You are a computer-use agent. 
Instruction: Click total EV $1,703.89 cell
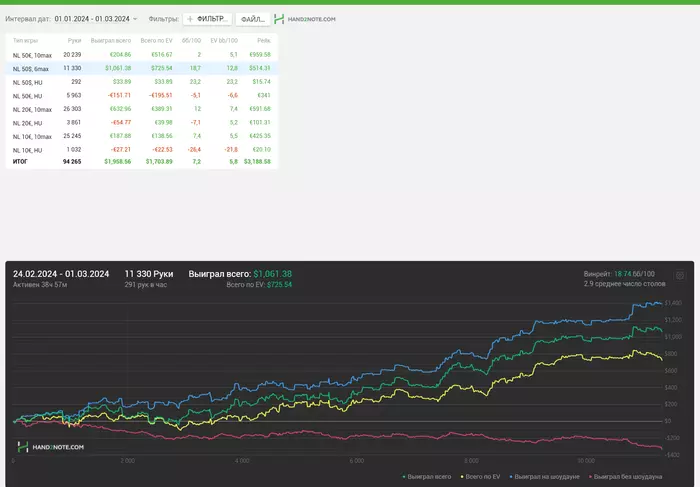pos(159,162)
